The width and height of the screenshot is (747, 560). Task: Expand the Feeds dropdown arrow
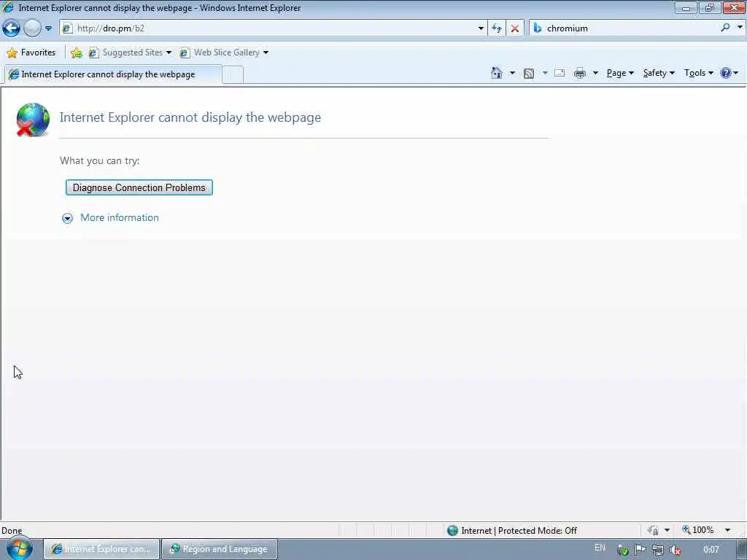pos(545,73)
